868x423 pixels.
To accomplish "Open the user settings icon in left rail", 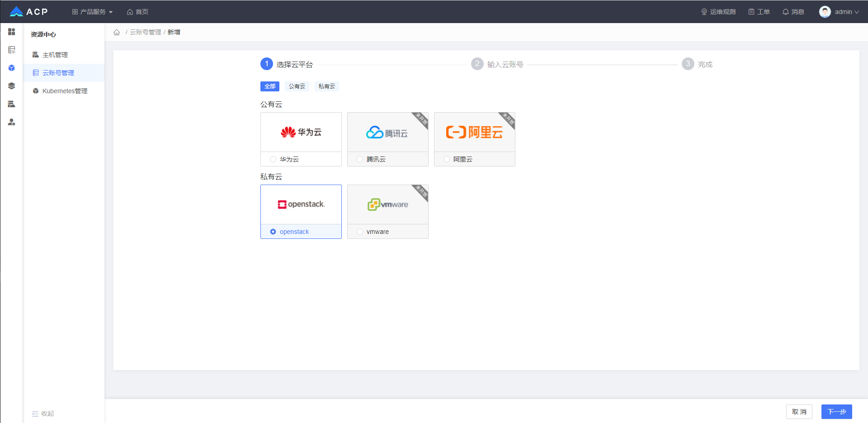I will pyautogui.click(x=12, y=122).
